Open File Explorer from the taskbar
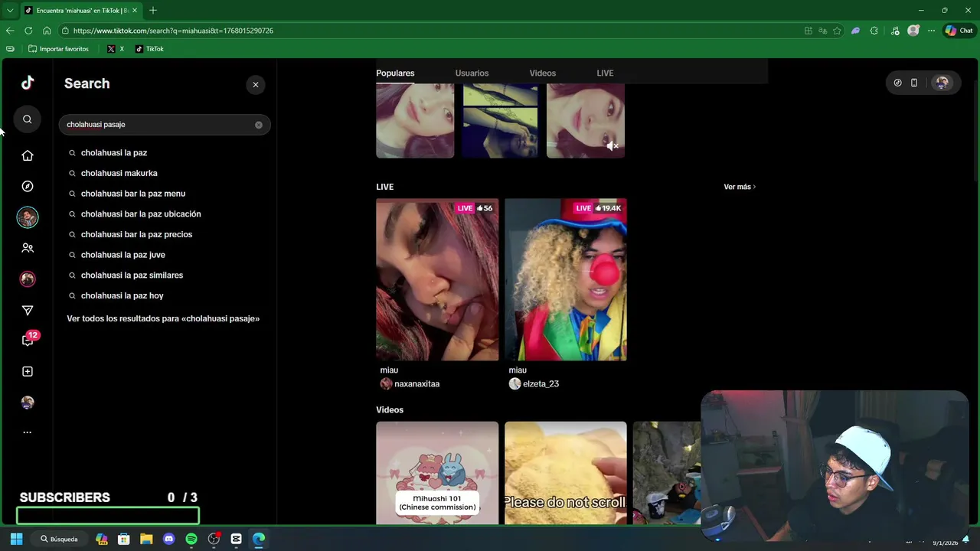Image resolution: width=980 pixels, height=551 pixels. (146, 539)
